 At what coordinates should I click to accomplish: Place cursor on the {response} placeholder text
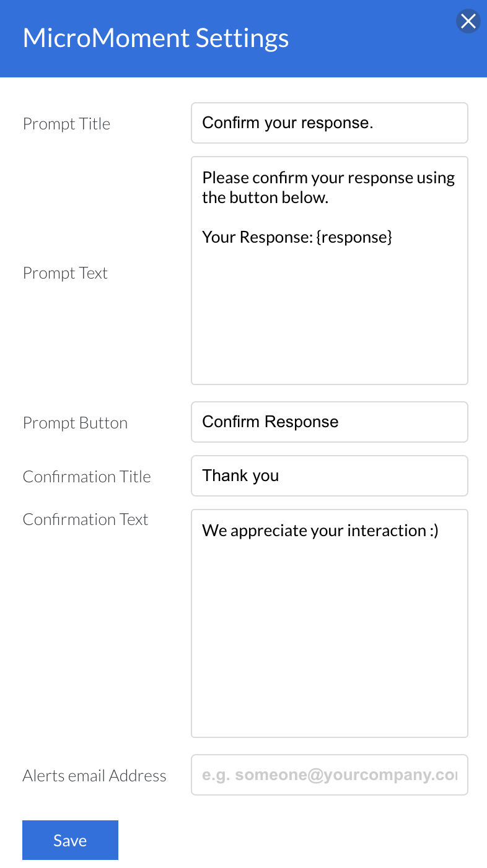click(354, 237)
